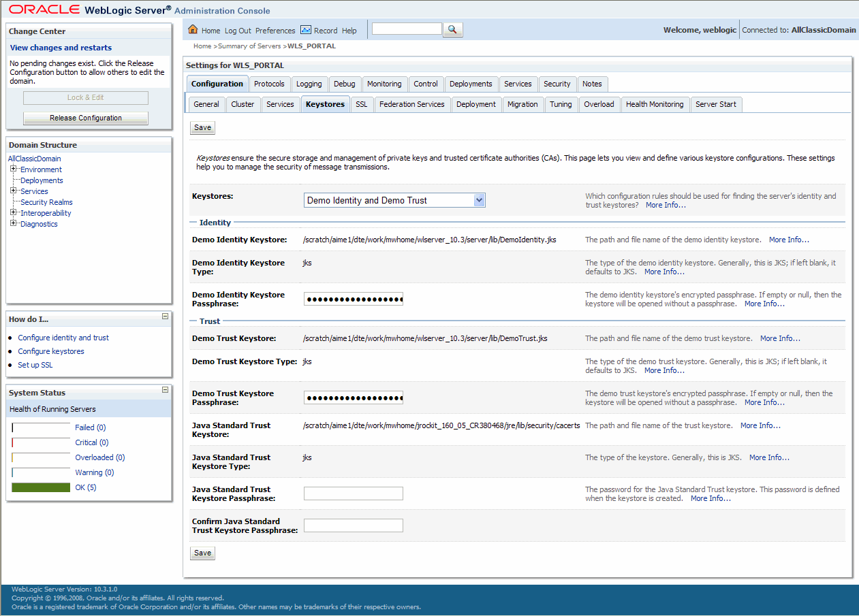Click the Configure keystores help link
Viewport: 859px width, 616px height.
point(51,351)
